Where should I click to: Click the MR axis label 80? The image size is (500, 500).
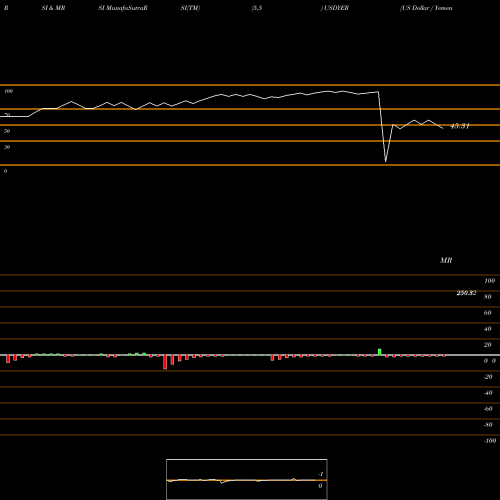coord(488,297)
